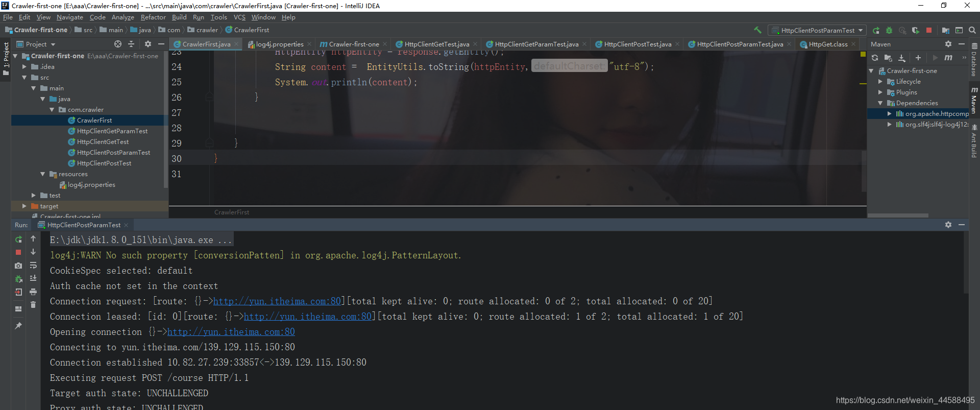Stop the process in the Run panel

click(x=18, y=252)
